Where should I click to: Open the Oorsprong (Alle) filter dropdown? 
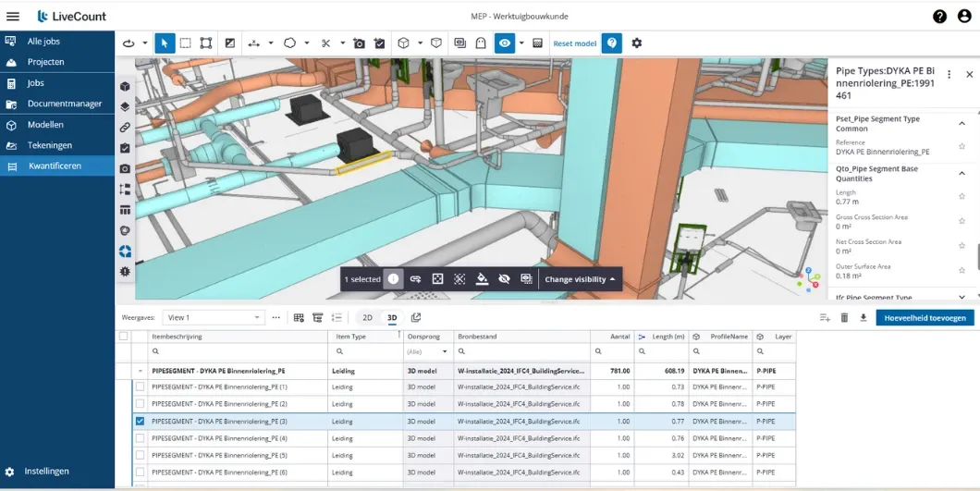pos(427,351)
